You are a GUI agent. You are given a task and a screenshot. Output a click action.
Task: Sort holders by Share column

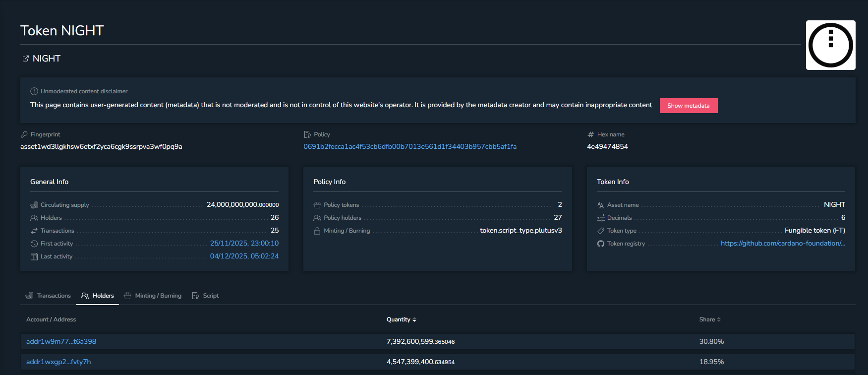pyautogui.click(x=709, y=319)
